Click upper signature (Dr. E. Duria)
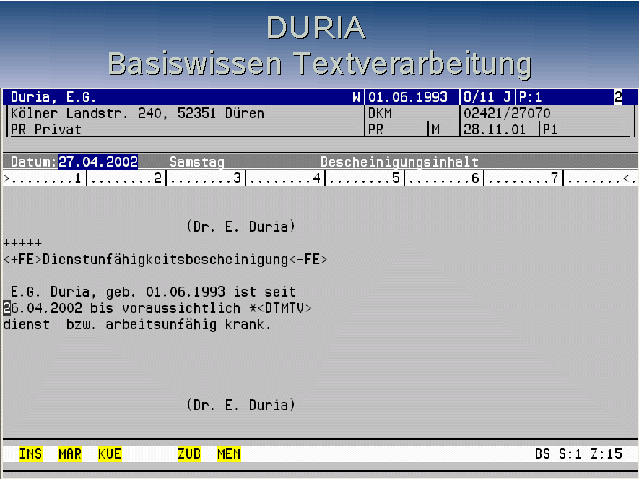640x480 pixels. click(240, 227)
